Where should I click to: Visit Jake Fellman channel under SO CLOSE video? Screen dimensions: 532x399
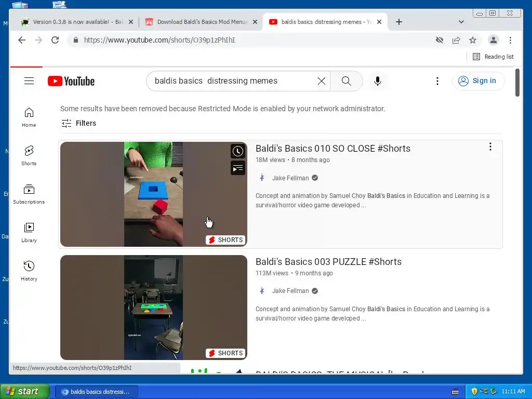pyautogui.click(x=290, y=178)
